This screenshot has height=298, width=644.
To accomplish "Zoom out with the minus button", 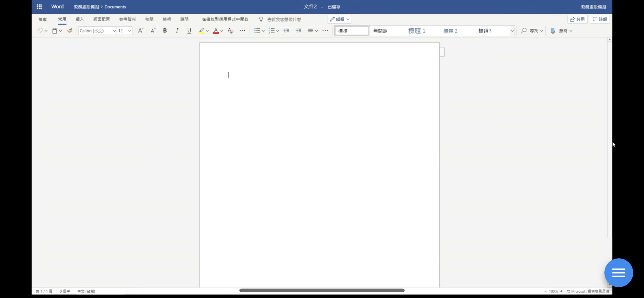I will click(545, 291).
